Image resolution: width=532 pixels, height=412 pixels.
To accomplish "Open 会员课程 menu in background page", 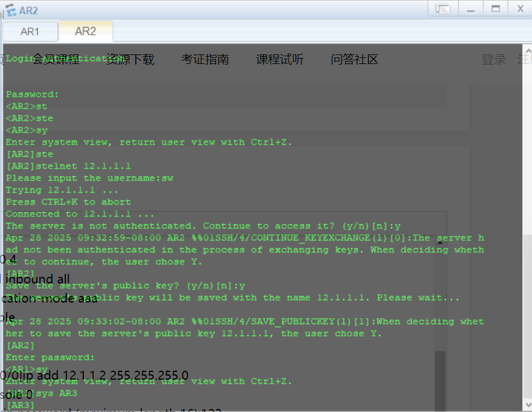I will (56, 59).
